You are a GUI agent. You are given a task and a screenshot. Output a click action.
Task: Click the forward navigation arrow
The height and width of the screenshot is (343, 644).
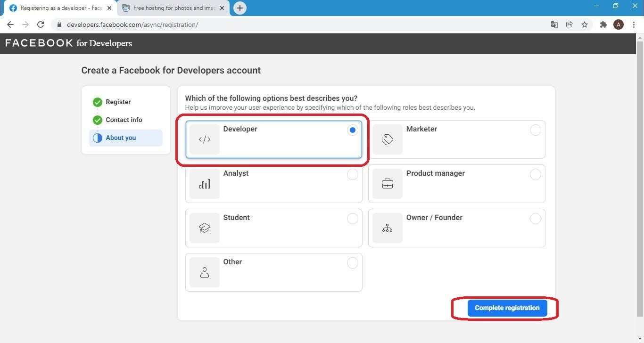point(25,24)
